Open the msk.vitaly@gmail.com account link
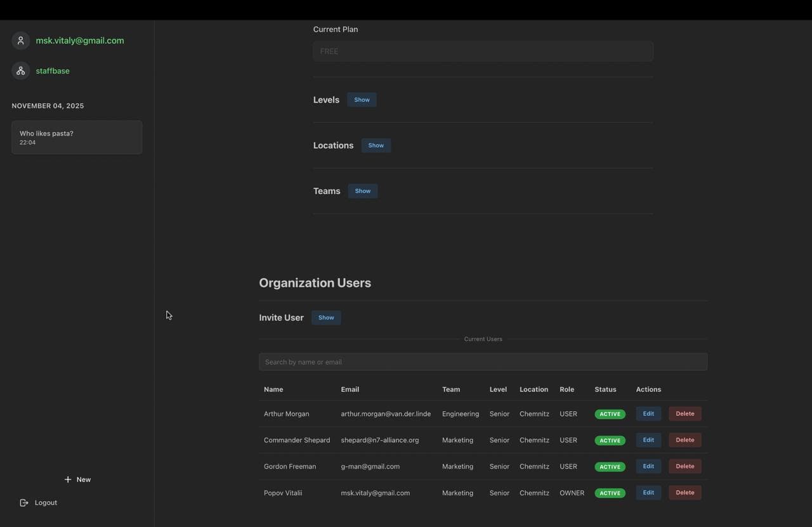This screenshot has width=812, height=527. coord(80,41)
